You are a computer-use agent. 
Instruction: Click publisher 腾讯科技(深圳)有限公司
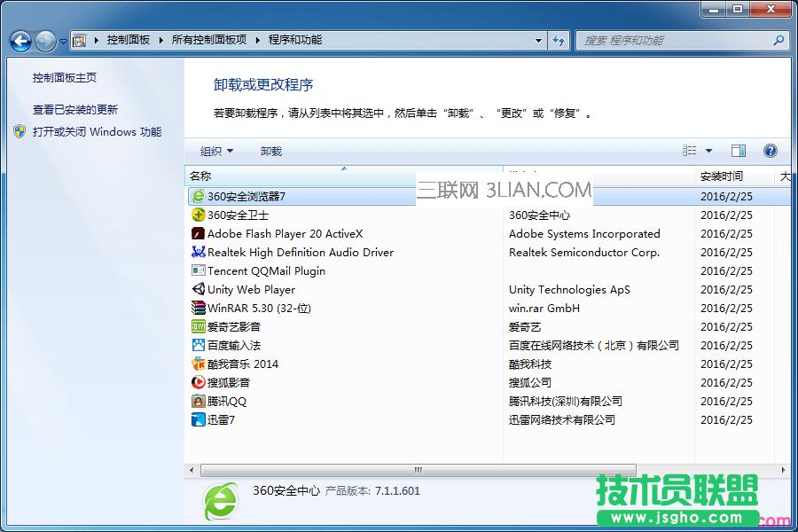click(x=566, y=401)
